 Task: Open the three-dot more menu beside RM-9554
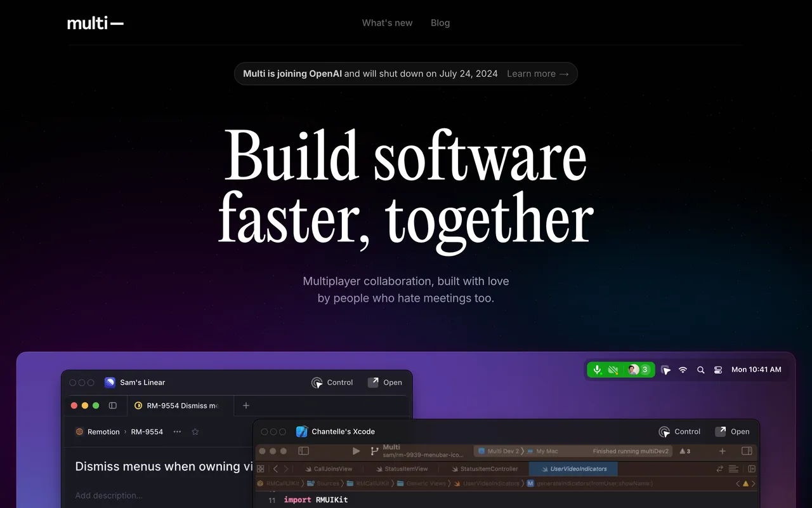point(177,432)
